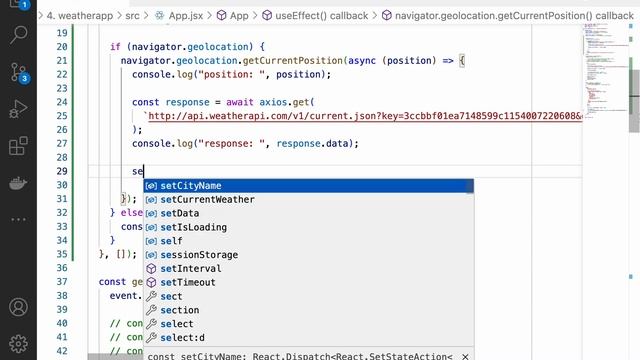Show additional views ellipsis in activity bar
This screenshot has height=360, width=640.
click(18, 220)
